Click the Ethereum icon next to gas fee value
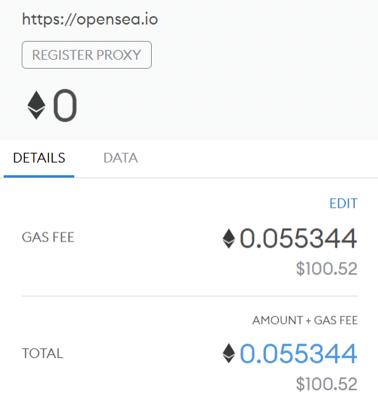The height and width of the screenshot is (406, 378). click(x=229, y=238)
